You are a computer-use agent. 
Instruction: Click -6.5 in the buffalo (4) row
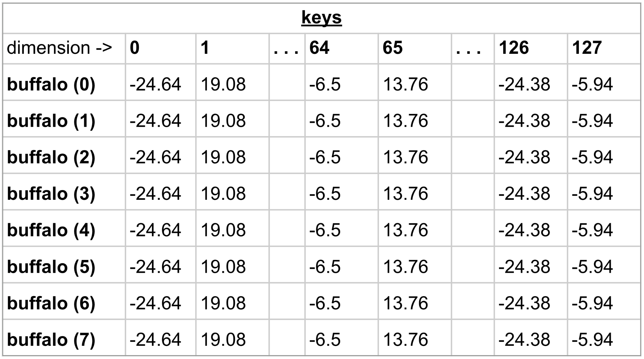[x=325, y=230]
